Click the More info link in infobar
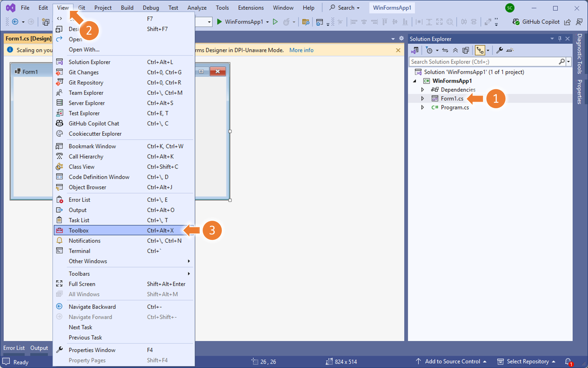Screen dimensions: 588x368 click(301, 50)
